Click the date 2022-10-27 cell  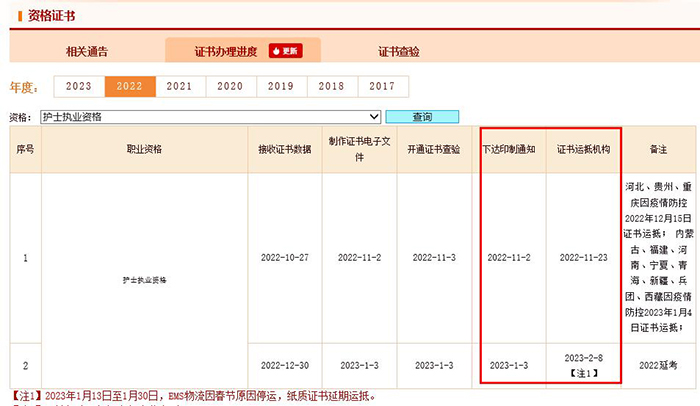285,258
